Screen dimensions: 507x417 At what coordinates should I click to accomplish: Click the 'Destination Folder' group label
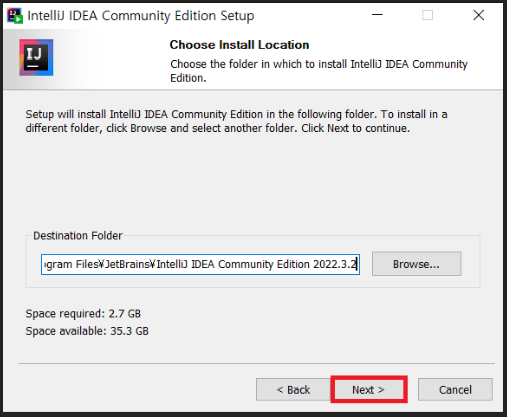78,236
